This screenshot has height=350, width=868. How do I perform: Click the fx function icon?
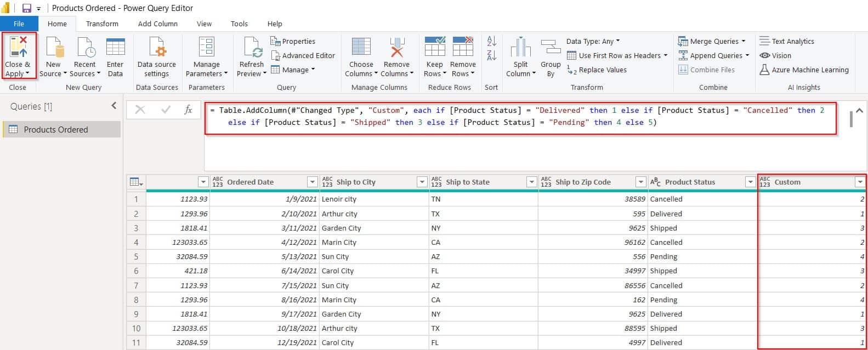(x=188, y=110)
